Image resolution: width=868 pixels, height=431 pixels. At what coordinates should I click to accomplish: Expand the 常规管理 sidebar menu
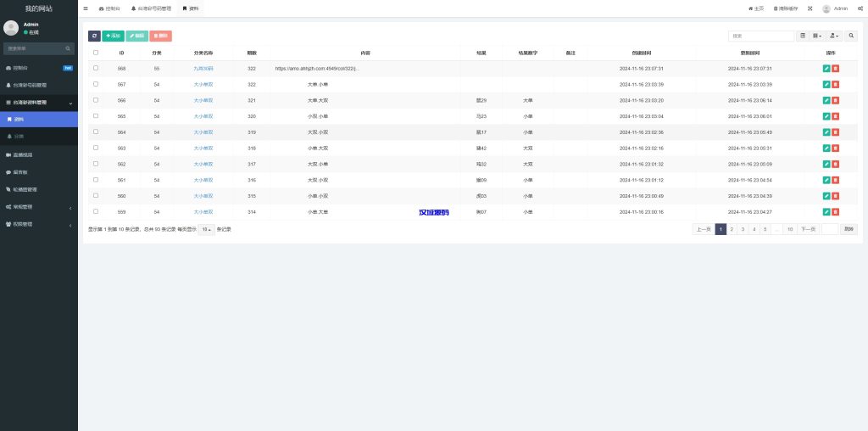click(x=38, y=207)
